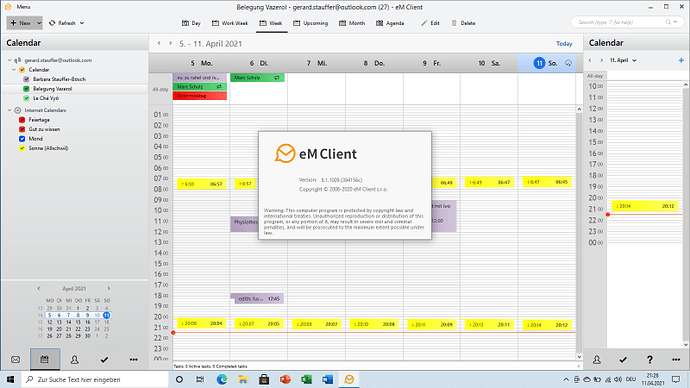Image resolution: width=690 pixels, height=388 pixels.
Task: Open right sidebar ellipsis options
Action: 676,360
